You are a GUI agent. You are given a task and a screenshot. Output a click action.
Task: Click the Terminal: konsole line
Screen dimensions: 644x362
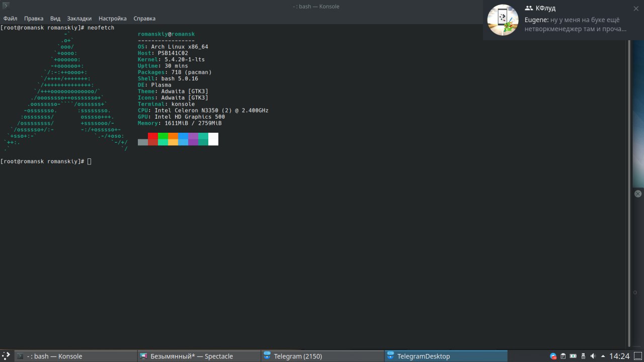(x=166, y=104)
